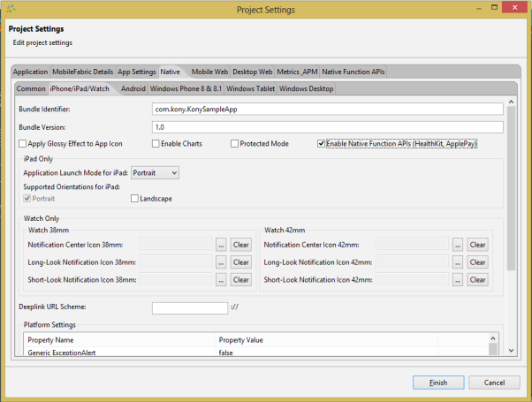Open the MobileFabric Details tab
The width and height of the screenshot is (532, 402).
point(82,72)
